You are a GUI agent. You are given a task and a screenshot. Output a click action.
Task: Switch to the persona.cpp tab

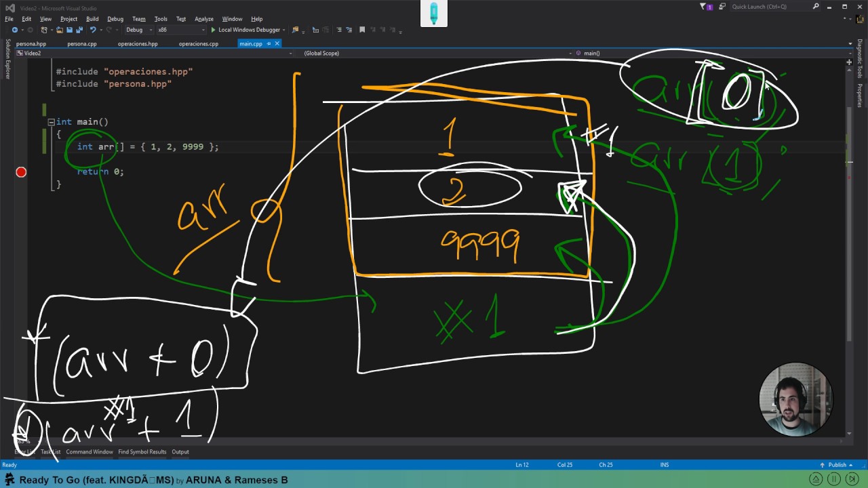[82, 43]
